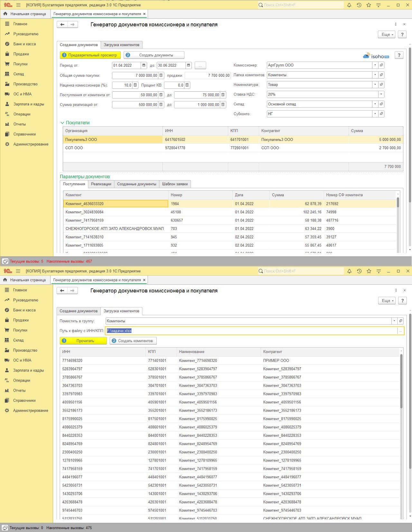Open favorites star in top window
Screen dimensions: 412x532
click(369, 5)
